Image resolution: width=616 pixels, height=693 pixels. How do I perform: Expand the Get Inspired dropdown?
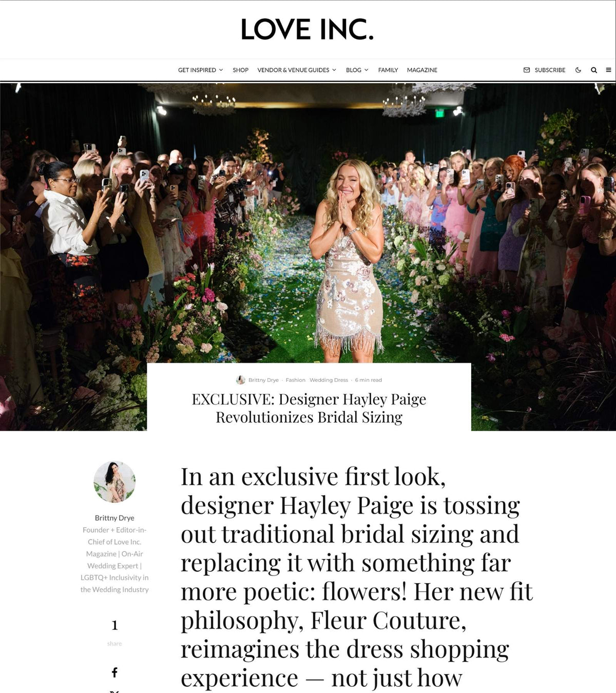(x=200, y=70)
